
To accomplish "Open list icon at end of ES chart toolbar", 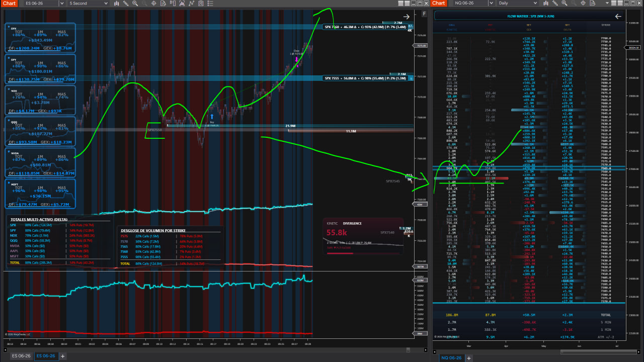I will pos(210,4).
